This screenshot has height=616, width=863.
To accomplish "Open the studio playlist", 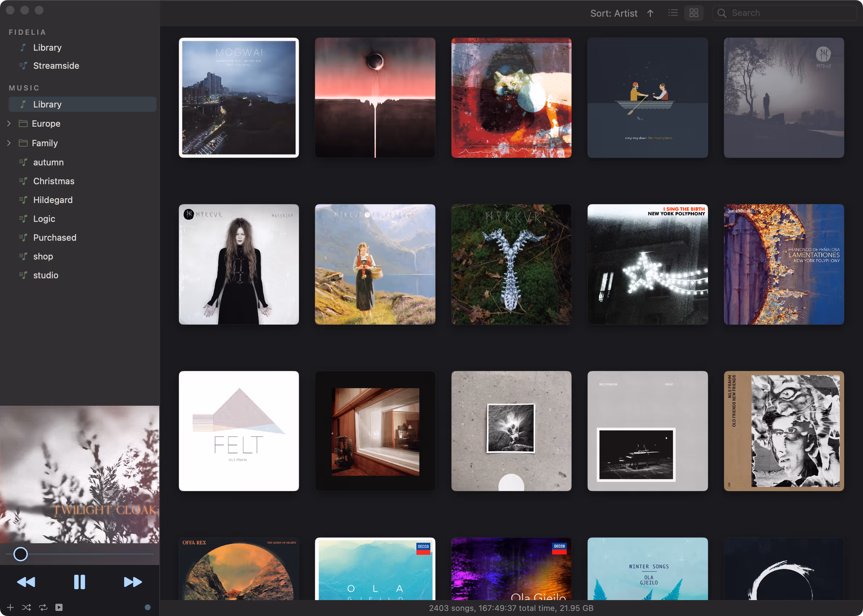I will tap(46, 275).
